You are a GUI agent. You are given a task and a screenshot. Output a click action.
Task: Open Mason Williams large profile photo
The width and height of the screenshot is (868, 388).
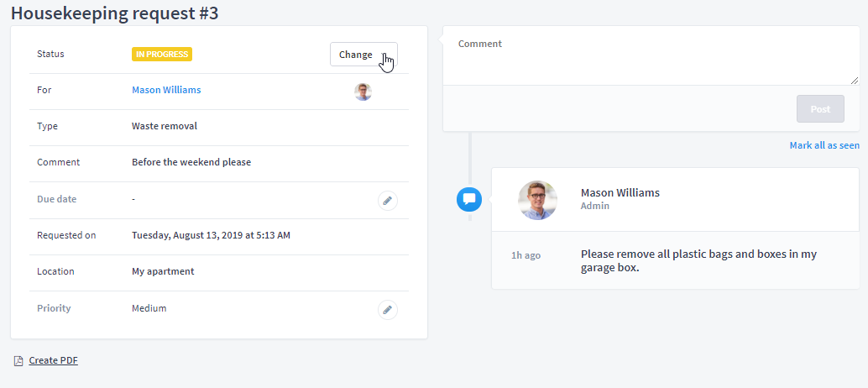[x=537, y=200]
